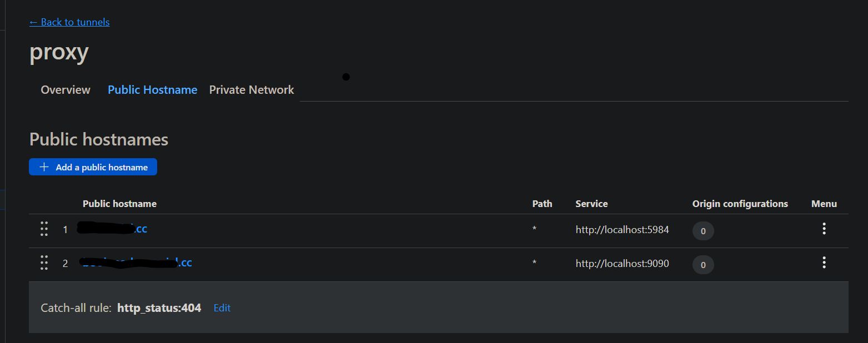This screenshot has width=868, height=343.
Task: Open the Private Network tab
Action: pos(252,90)
